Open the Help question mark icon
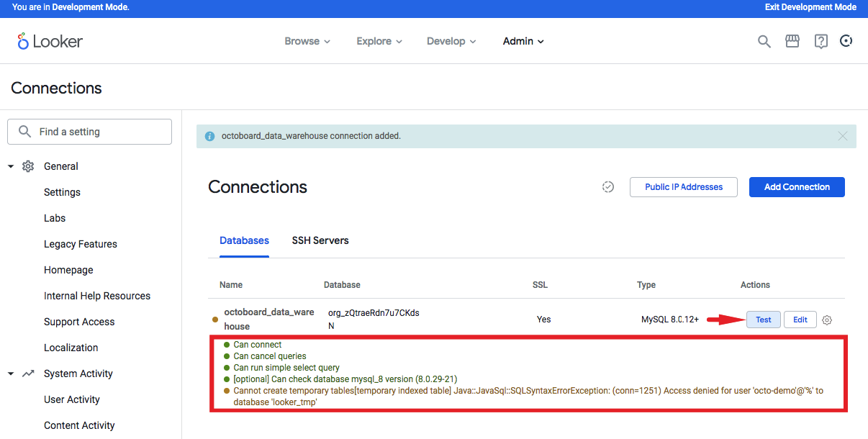This screenshot has height=439, width=868. (820, 41)
